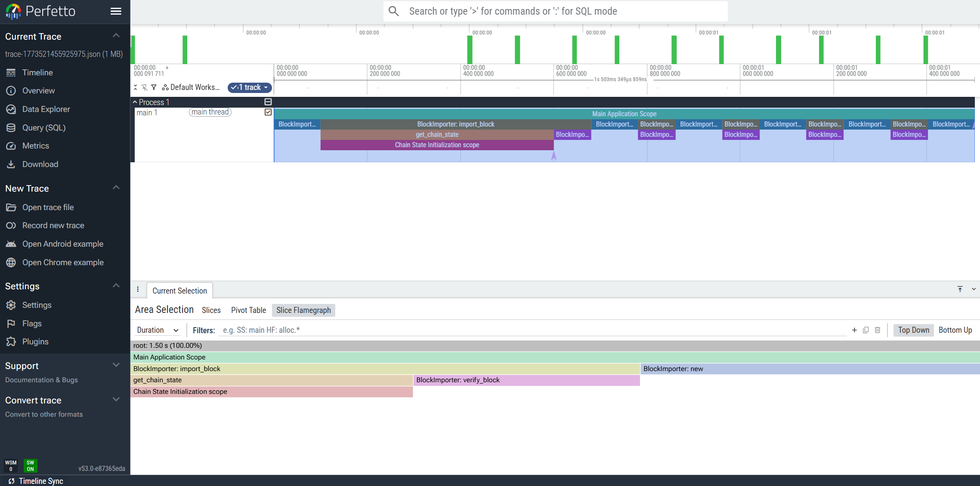Image resolution: width=980 pixels, height=486 pixels.
Task: Maximize the drawer panel with the up-arrow icon
Action: (960, 289)
